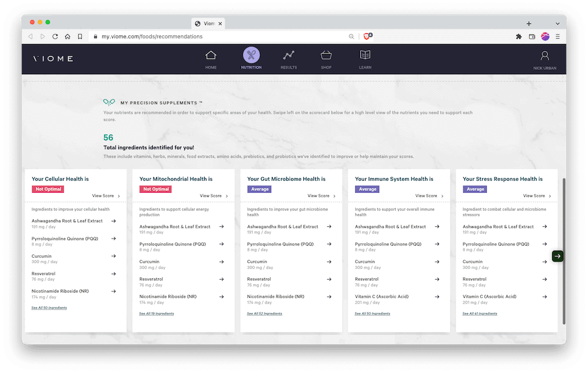This screenshot has height=373, width=588.
Task: Click the page vertical scrollbar
Action: pos(563,247)
